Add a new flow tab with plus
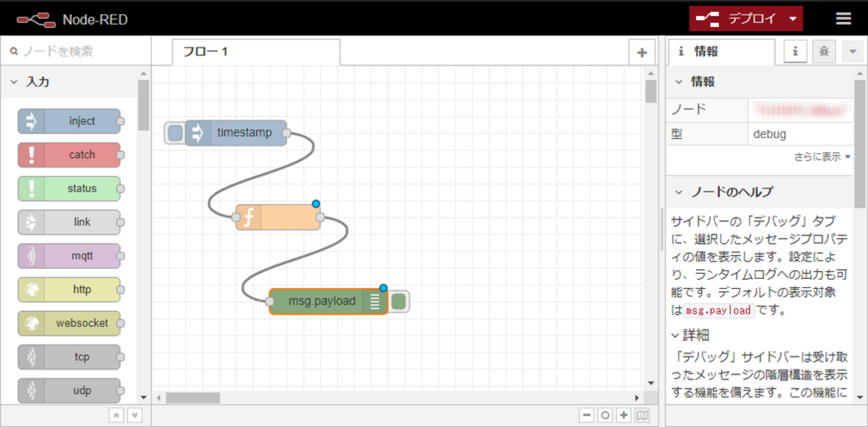Screen dimensions: 868x427 642,53
